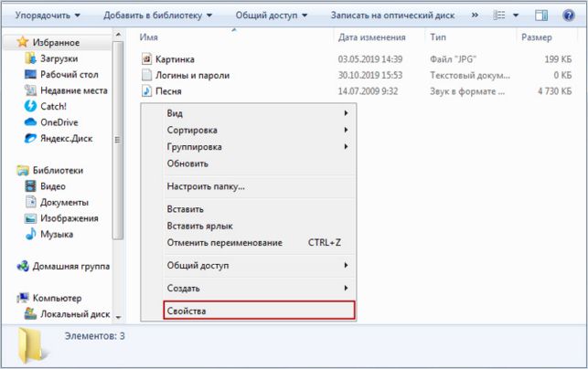Click the Рабочий стол icon
Image resolution: width=588 pixels, height=369 pixels.
click(x=30, y=74)
